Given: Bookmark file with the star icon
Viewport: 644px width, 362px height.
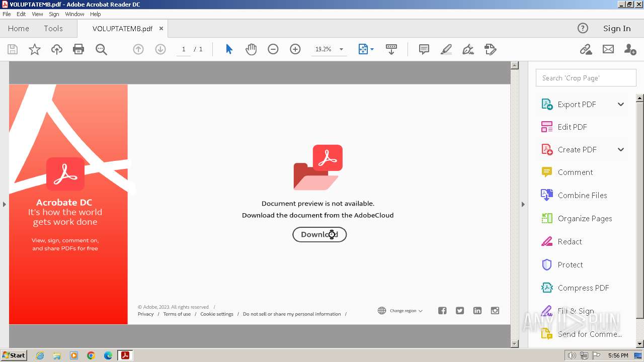Looking at the screenshot, I should [x=34, y=49].
